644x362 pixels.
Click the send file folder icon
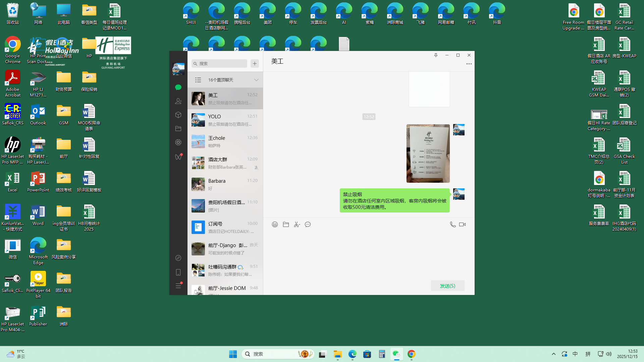coord(286,225)
